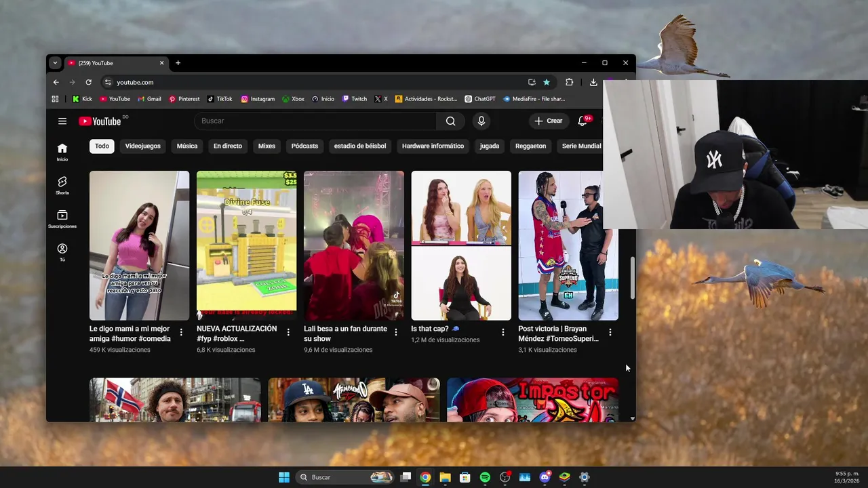Image resolution: width=868 pixels, height=488 pixels.
Task: Open the Kick bookmark
Action: click(82, 99)
